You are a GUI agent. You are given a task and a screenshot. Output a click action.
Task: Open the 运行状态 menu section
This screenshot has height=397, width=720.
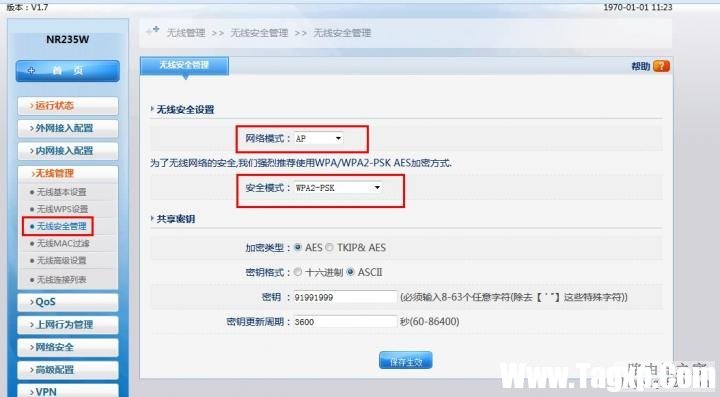[x=68, y=106]
